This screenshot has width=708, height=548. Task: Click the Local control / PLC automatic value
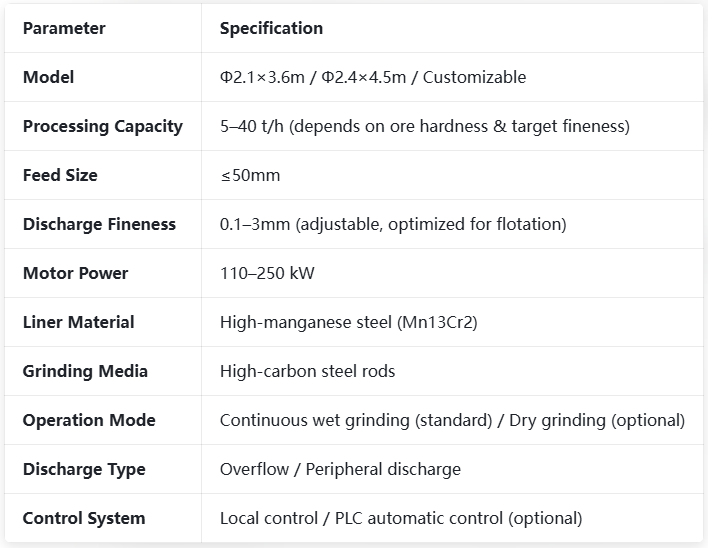click(401, 518)
